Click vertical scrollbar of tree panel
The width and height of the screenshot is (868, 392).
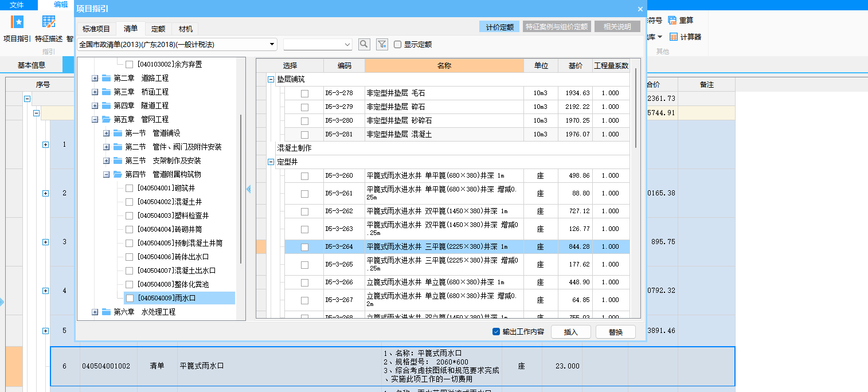[241, 189]
